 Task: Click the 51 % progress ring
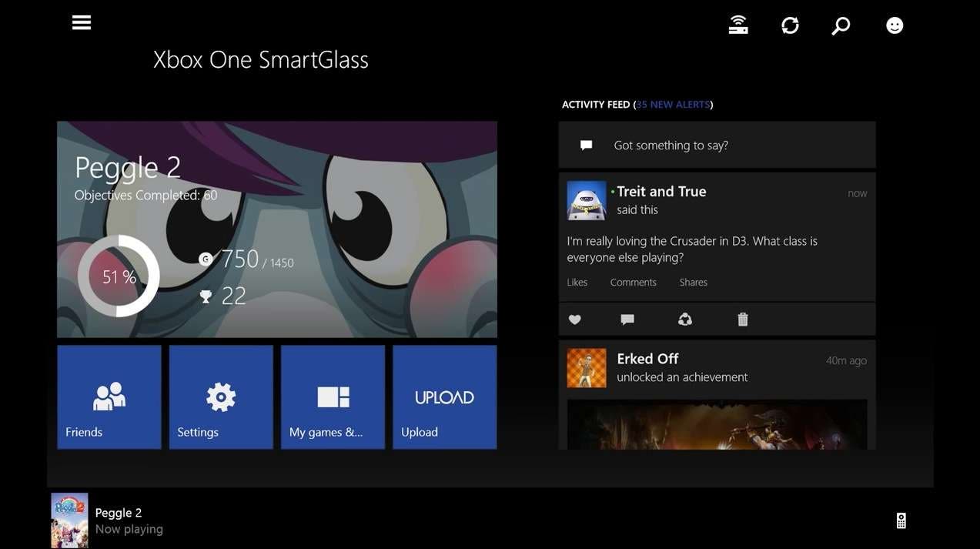tap(119, 276)
